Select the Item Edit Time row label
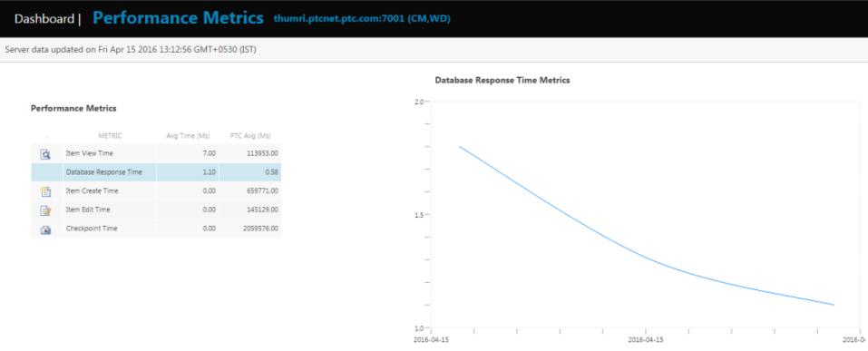868x351 pixels. 87,210
